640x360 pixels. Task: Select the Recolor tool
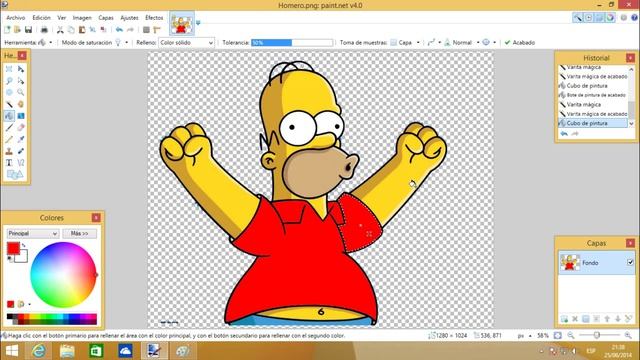21,151
